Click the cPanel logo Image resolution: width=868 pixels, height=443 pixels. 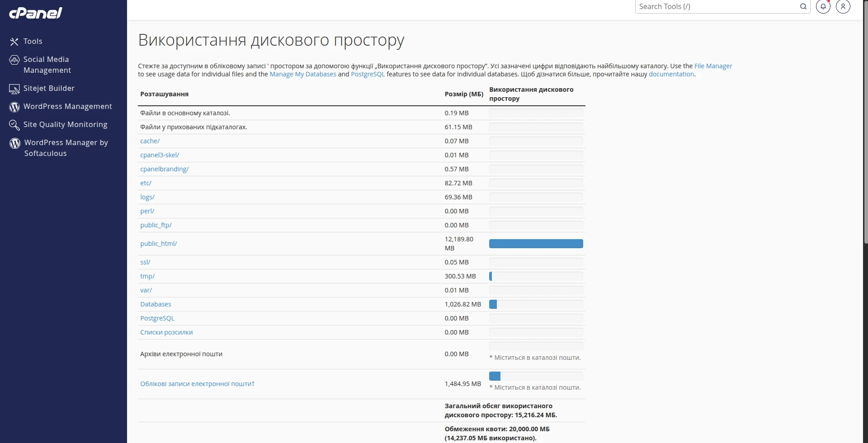(x=36, y=13)
